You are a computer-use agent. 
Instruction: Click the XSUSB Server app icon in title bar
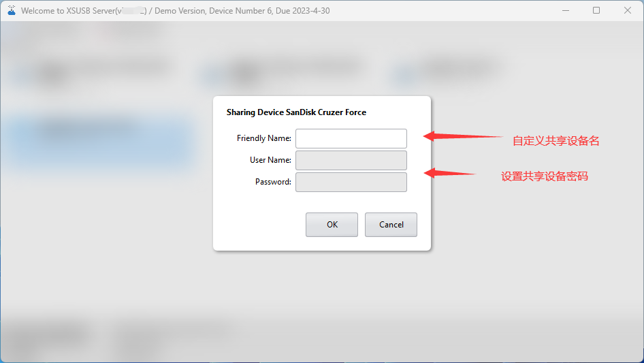(12, 10)
